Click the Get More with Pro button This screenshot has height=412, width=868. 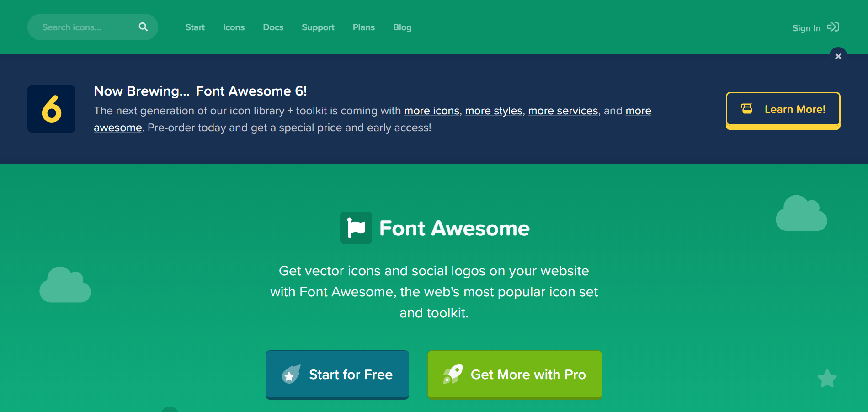(515, 375)
